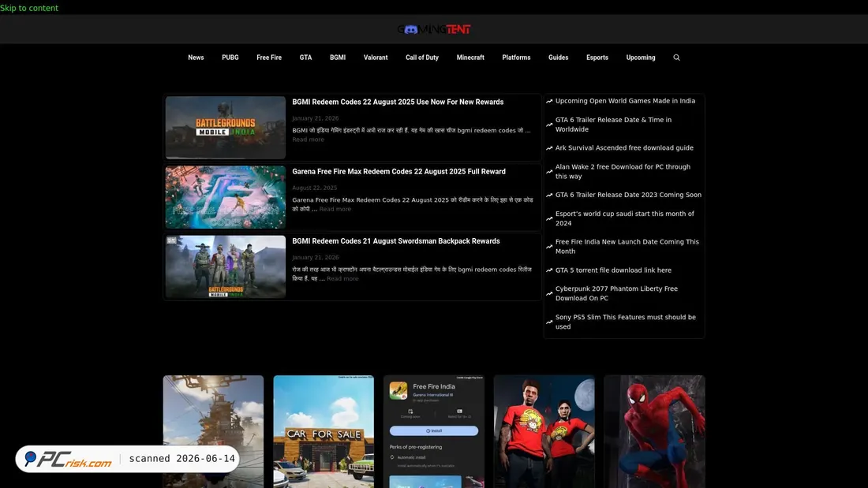Click trending arrow icon beside Sony PS5 Slim
The height and width of the screenshot is (488, 868).
(549, 322)
